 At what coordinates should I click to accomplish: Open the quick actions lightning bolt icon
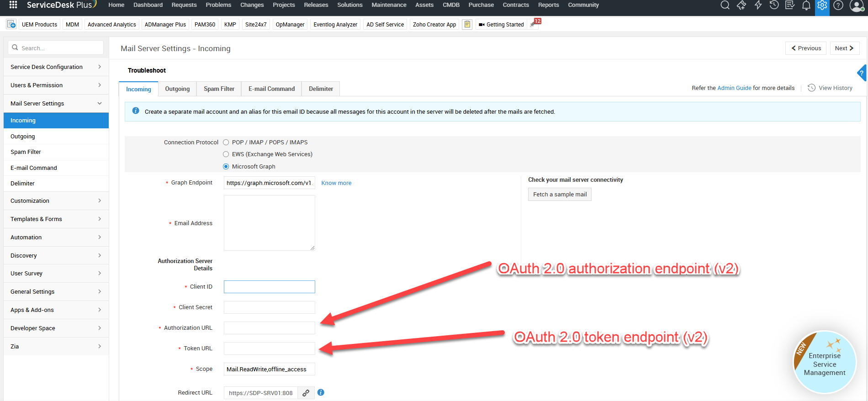(x=758, y=5)
